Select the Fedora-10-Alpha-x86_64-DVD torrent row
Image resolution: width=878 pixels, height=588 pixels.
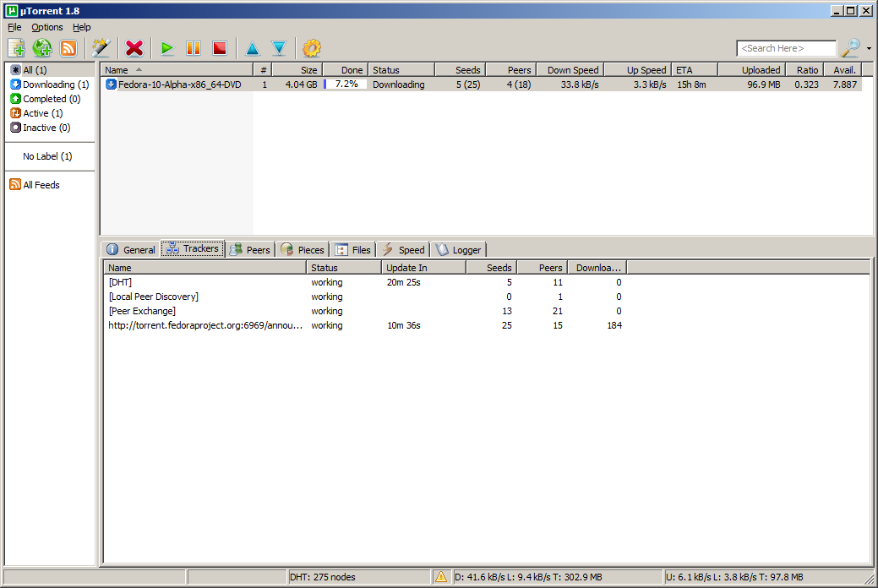coord(482,84)
